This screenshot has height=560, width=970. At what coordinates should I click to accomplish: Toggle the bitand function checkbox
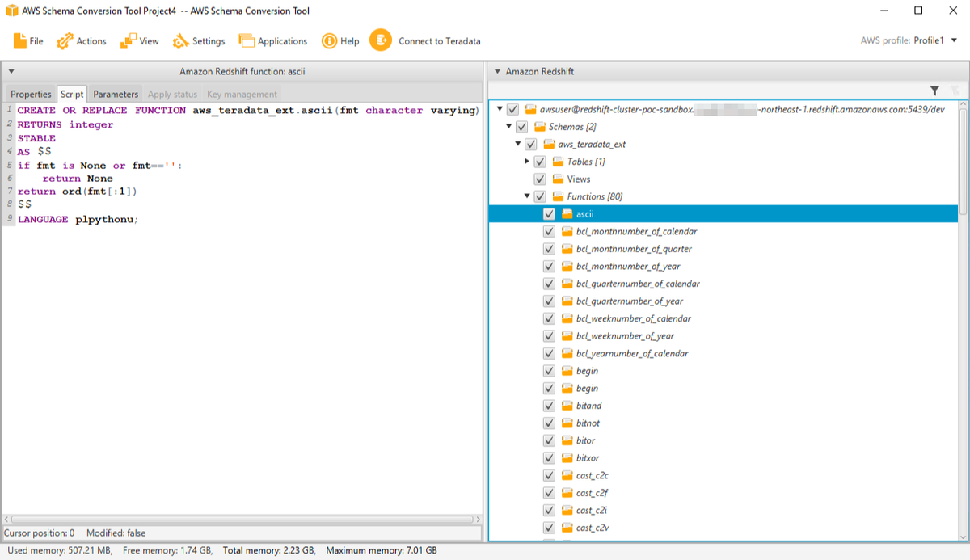[x=549, y=405]
